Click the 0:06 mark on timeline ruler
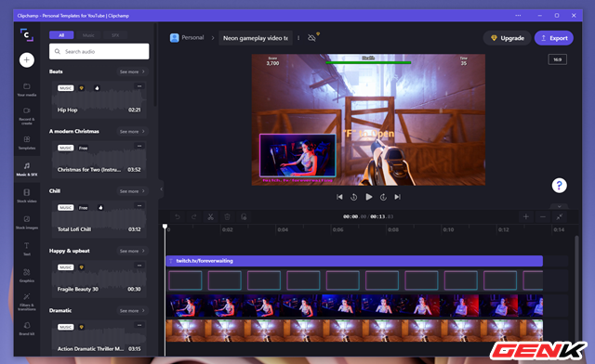The image size is (595, 364). coord(338,229)
